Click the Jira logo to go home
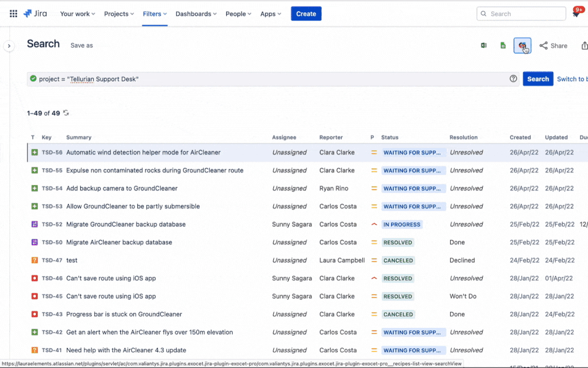The image size is (588, 368). [x=35, y=14]
